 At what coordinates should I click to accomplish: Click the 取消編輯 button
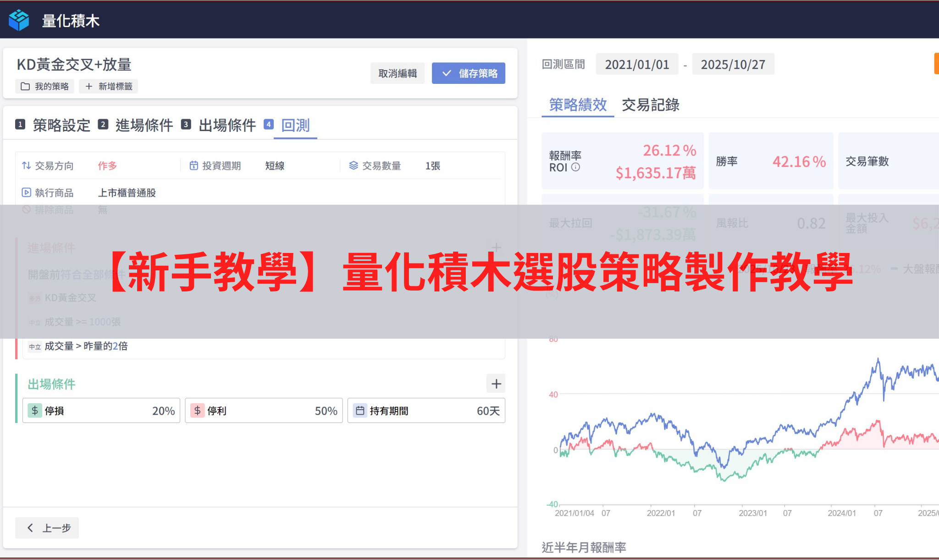coord(397,73)
